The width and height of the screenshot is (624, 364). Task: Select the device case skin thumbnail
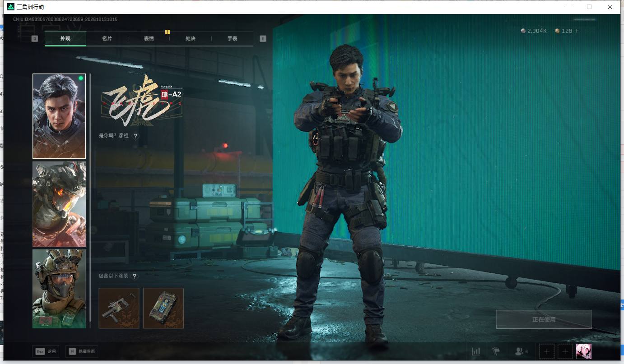click(163, 308)
